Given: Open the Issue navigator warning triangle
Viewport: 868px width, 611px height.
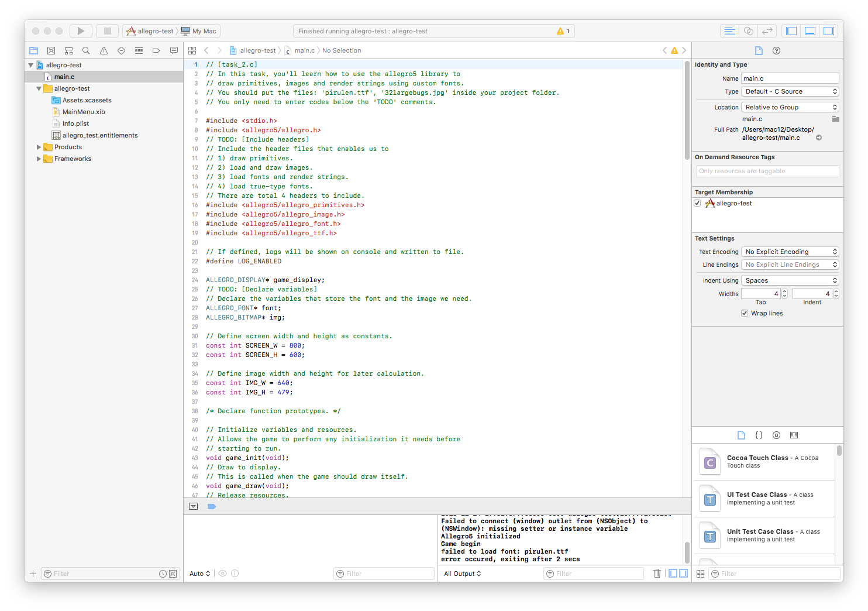Looking at the screenshot, I should coord(104,50).
